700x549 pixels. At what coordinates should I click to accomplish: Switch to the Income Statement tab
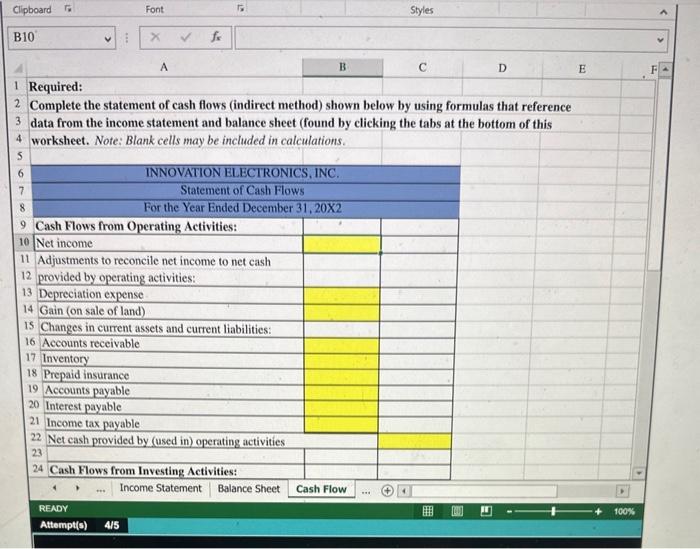160,488
